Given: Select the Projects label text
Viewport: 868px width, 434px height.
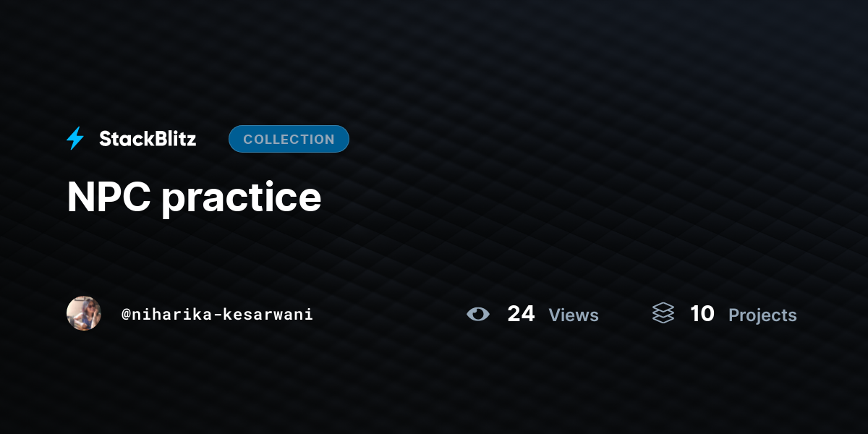Looking at the screenshot, I should (x=762, y=315).
